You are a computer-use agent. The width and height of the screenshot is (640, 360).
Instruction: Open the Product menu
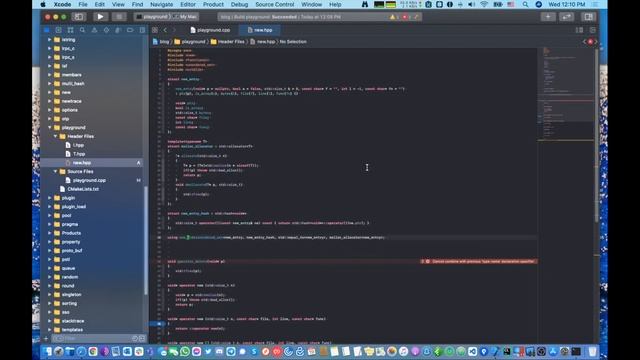(213, 4)
